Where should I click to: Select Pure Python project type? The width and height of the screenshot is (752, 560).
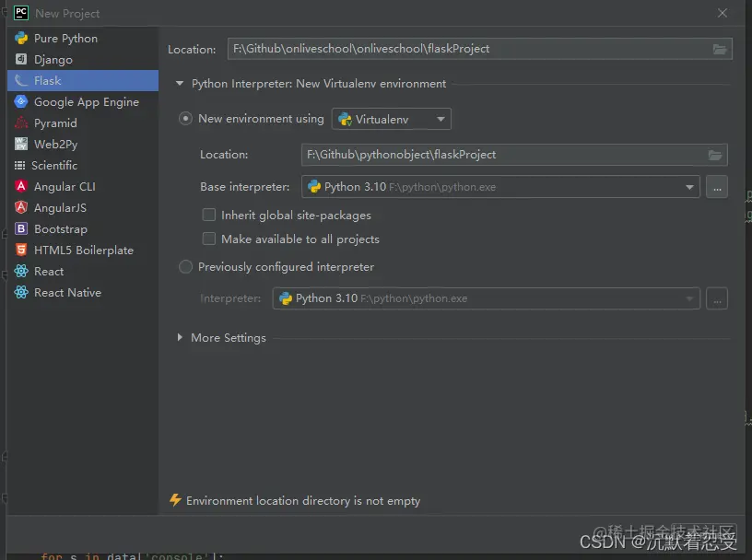83,39
